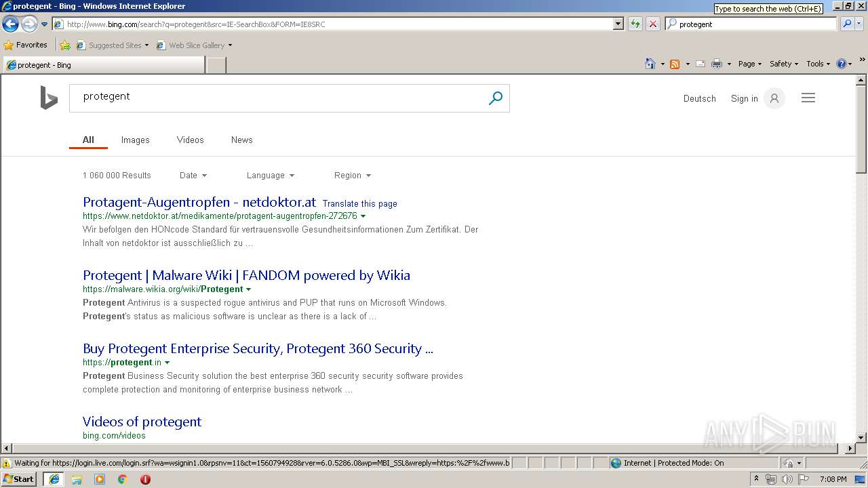This screenshot has height=488, width=868.
Task: Click the vertical scrollbar down arrow
Action: pyautogui.click(x=861, y=438)
